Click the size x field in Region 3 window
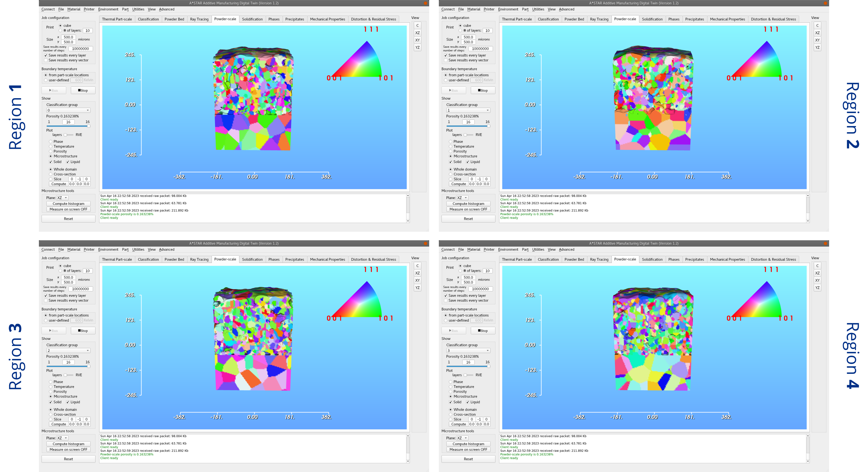The image size is (868, 472). [68, 278]
